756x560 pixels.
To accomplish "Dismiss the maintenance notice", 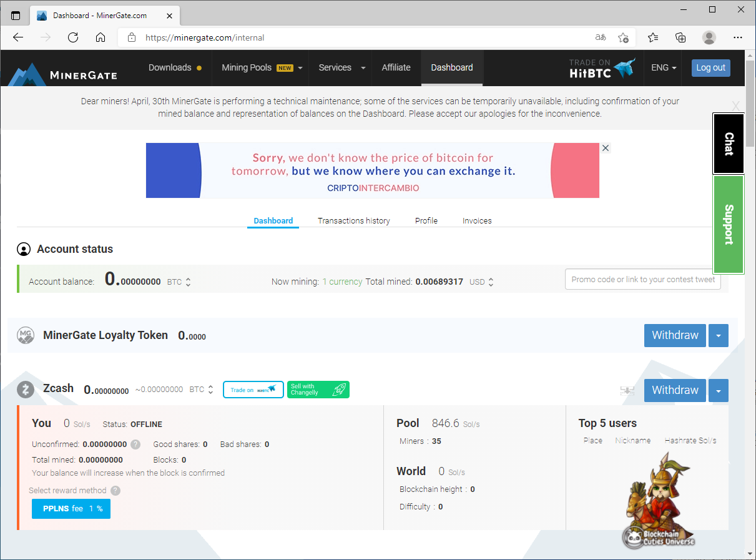I will pyautogui.click(x=735, y=107).
